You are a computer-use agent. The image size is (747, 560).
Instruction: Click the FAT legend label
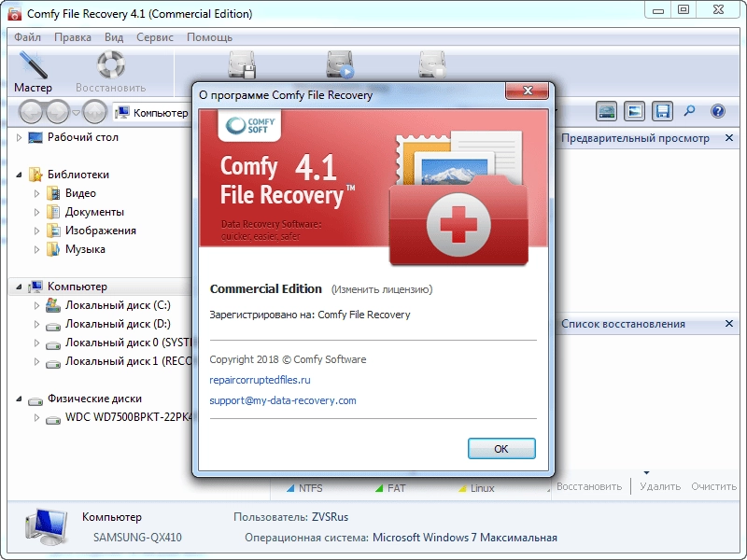coord(396,488)
